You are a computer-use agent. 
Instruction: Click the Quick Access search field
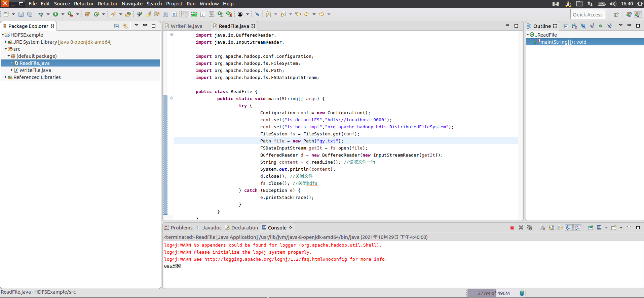click(587, 14)
